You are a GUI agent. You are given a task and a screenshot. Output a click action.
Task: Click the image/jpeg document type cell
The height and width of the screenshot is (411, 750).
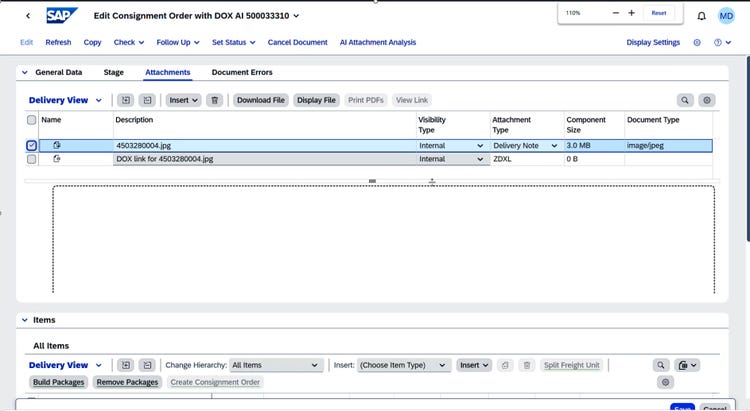(x=668, y=145)
